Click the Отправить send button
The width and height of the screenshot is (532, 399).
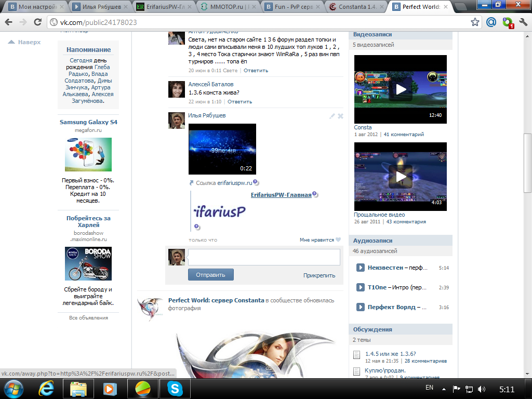[211, 275]
